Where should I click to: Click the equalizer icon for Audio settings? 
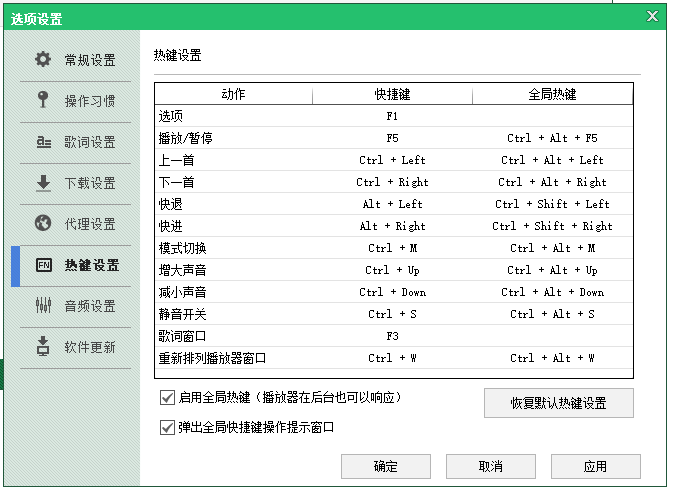pos(43,306)
